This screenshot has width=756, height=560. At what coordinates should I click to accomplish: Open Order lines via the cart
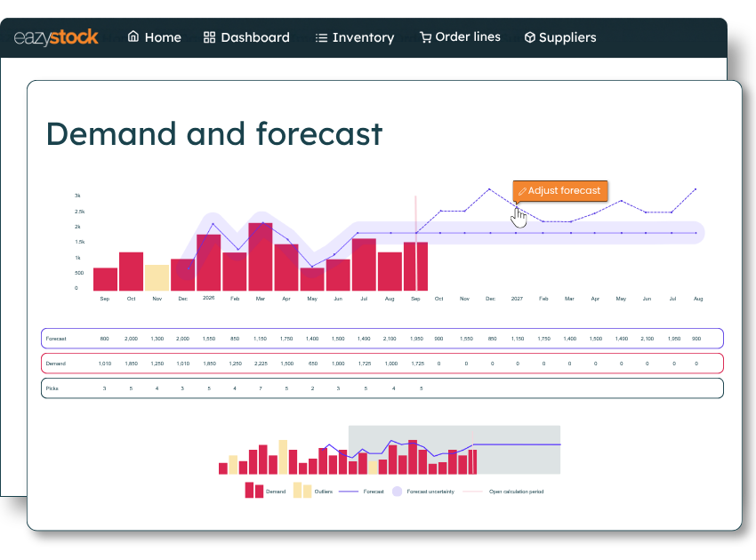click(460, 36)
